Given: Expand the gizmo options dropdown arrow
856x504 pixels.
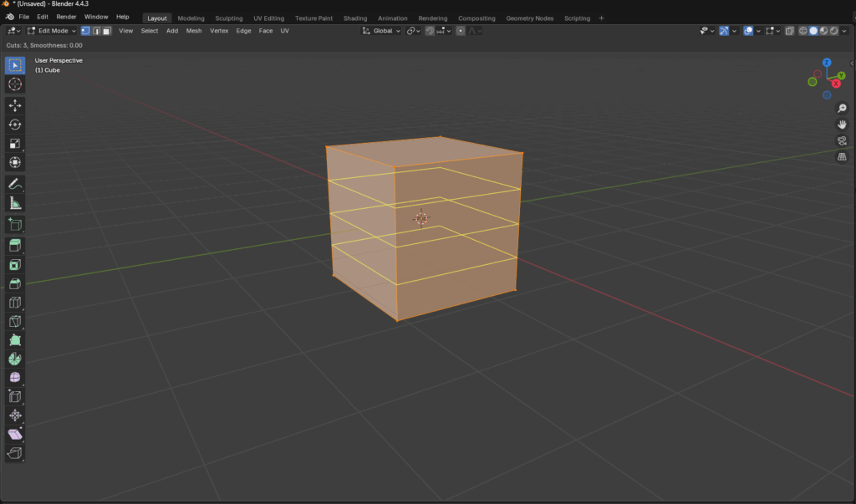Looking at the screenshot, I should coord(734,31).
